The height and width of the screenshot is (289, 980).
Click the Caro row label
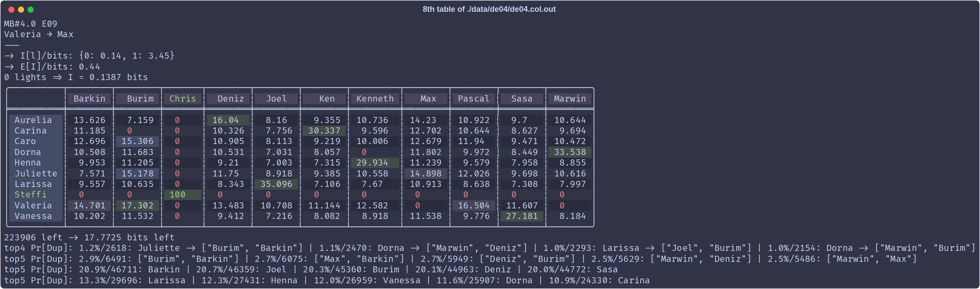tap(36, 141)
